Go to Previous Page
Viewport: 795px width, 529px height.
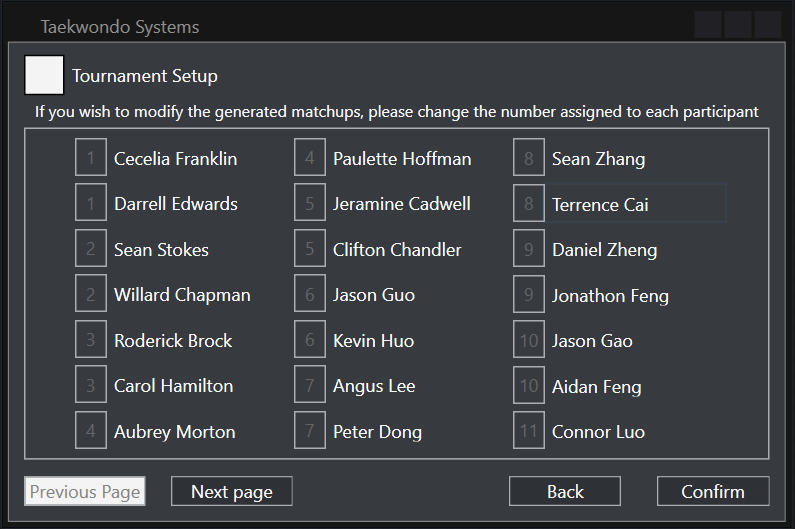pos(85,491)
